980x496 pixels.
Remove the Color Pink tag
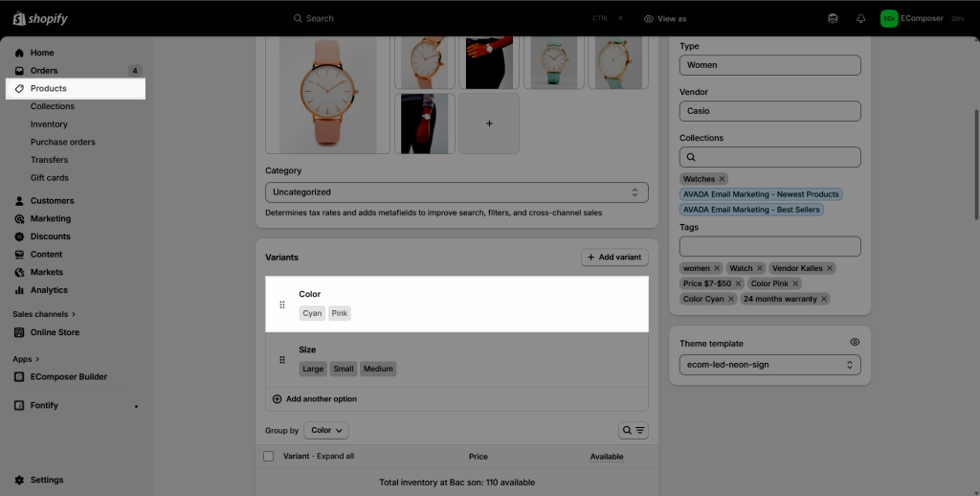point(794,283)
